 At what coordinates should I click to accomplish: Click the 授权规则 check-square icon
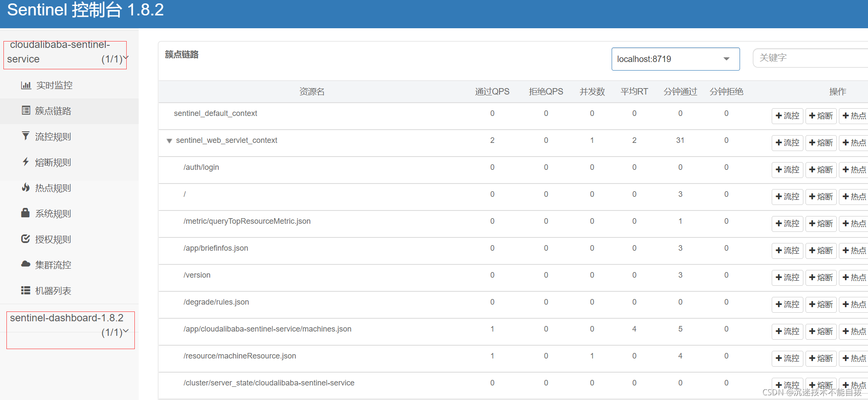coord(26,239)
